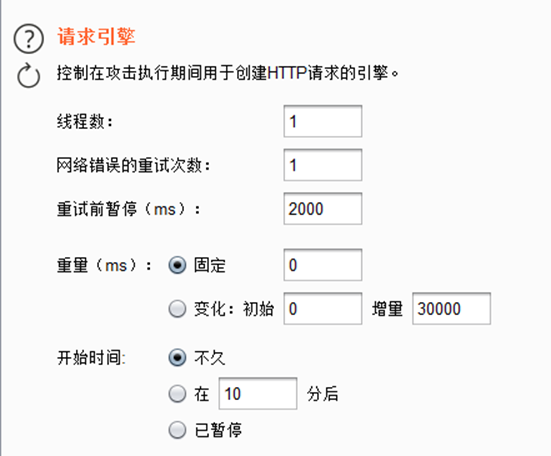Click the minutes field showing 10

[258, 393]
